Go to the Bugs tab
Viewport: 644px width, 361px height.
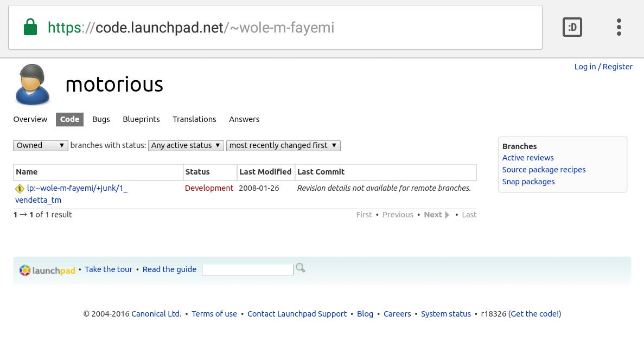[x=101, y=119]
